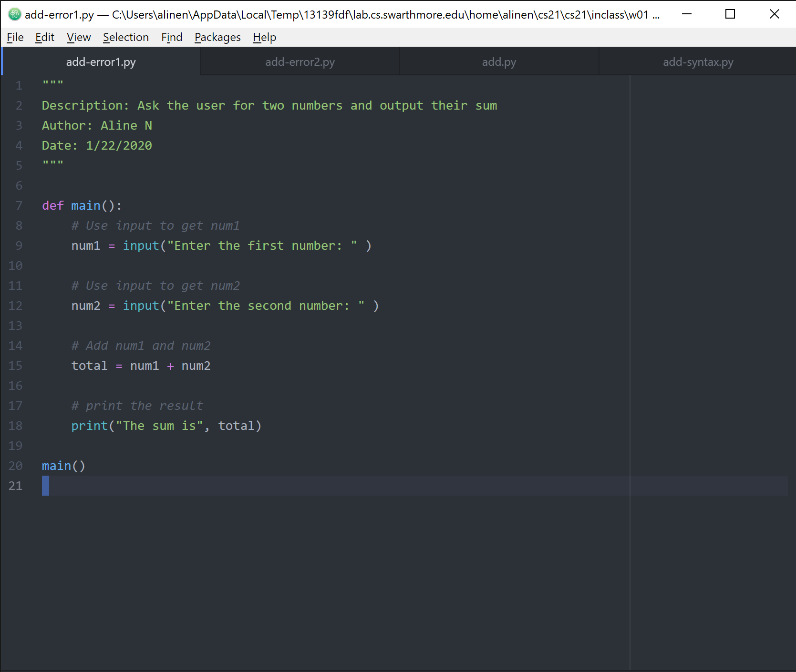Click the 'Author: Aline N' line

pos(97,125)
